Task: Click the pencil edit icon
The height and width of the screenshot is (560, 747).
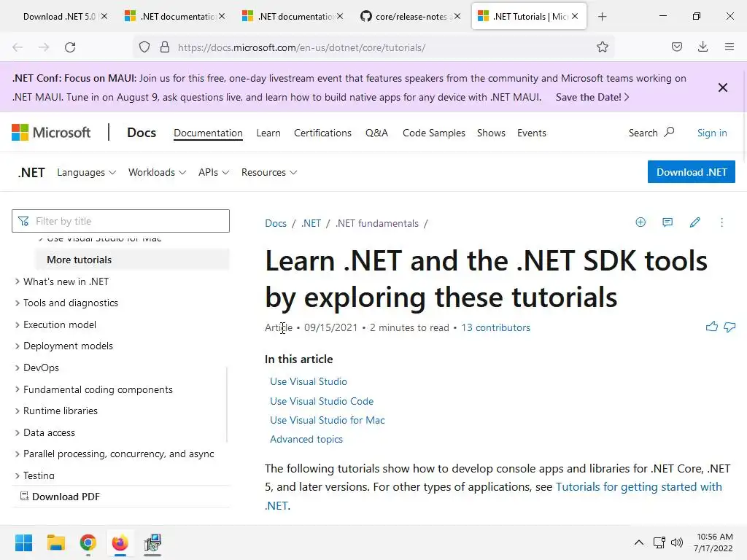Action: (x=694, y=222)
